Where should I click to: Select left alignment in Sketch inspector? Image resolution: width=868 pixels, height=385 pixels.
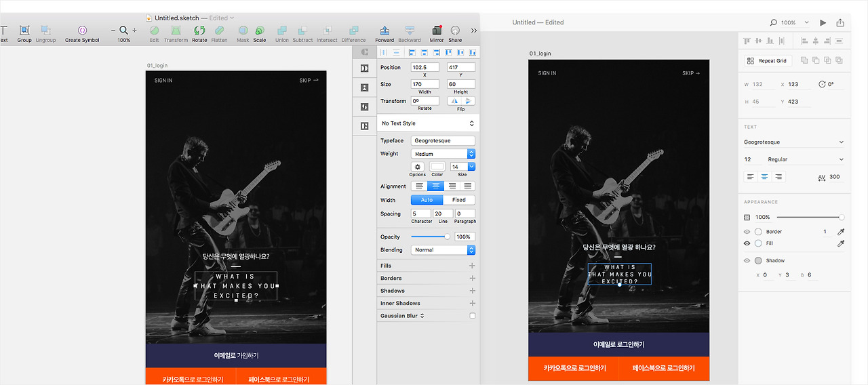(x=419, y=186)
